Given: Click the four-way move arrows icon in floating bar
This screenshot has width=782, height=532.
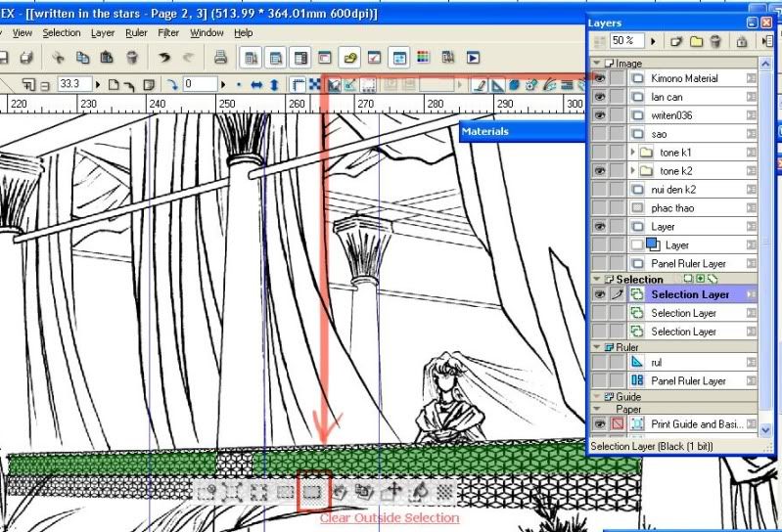Looking at the screenshot, I should (392, 492).
